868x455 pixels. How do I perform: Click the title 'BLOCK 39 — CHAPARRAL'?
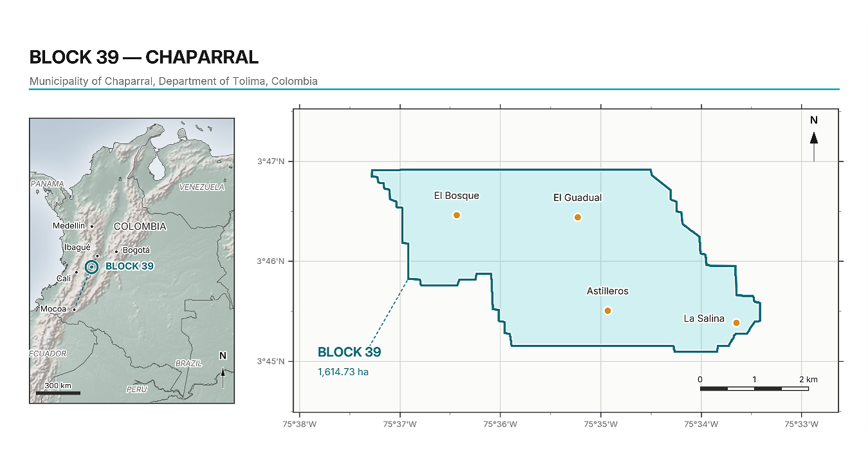click(144, 57)
